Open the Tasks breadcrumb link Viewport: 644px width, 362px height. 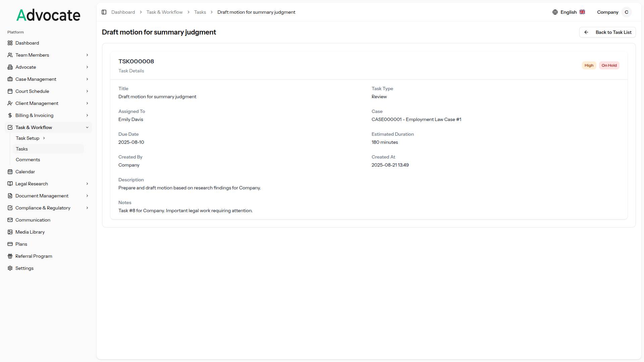point(200,12)
